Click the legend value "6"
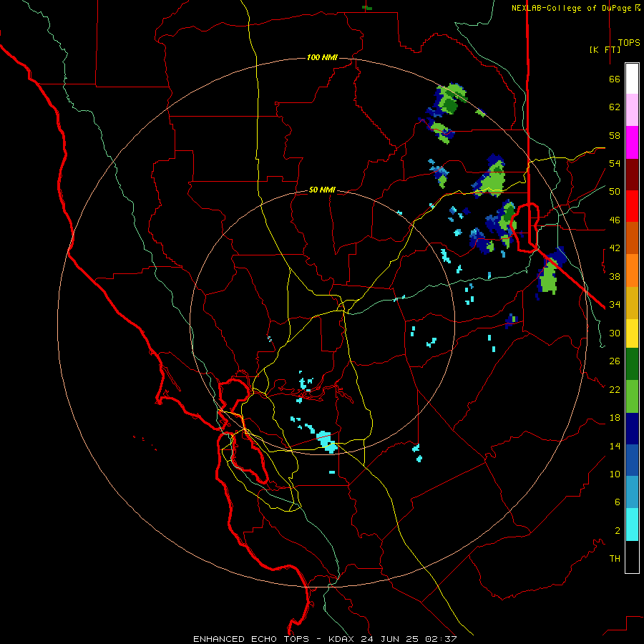This screenshot has width=644, height=644. coord(618,502)
